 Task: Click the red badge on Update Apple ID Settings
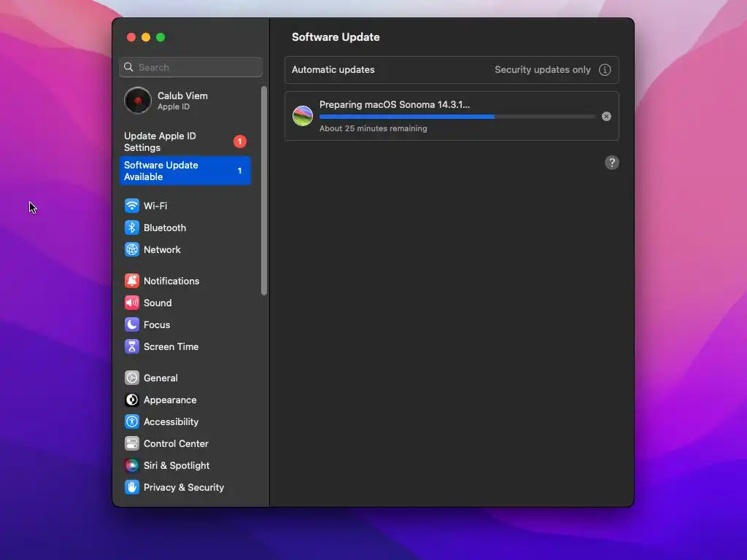click(239, 141)
